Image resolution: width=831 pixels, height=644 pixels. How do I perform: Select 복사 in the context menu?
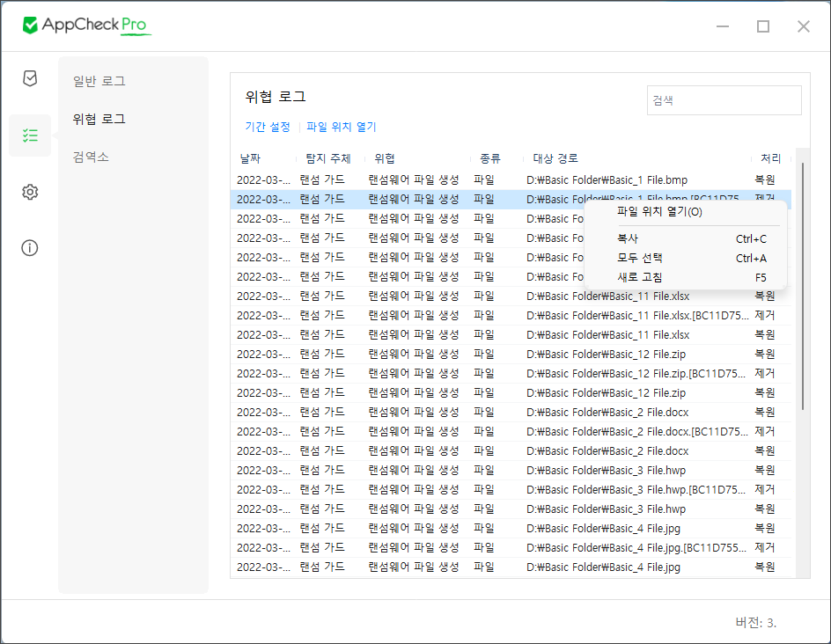pos(629,238)
